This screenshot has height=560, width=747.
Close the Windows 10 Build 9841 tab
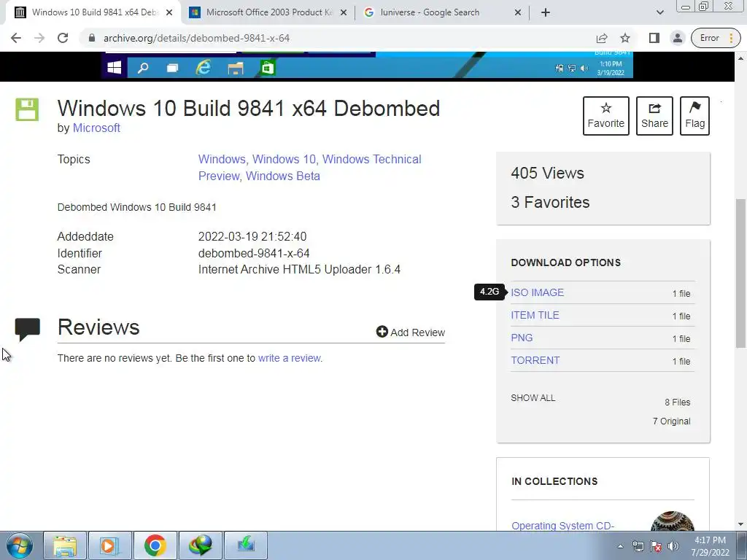(x=169, y=12)
